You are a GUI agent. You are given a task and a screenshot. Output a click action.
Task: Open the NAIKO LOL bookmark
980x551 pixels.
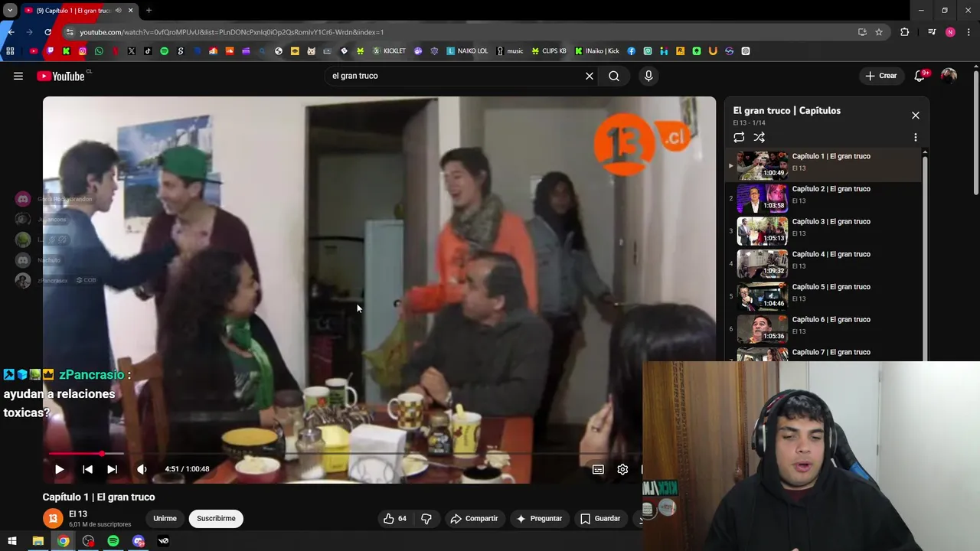tap(467, 51)
